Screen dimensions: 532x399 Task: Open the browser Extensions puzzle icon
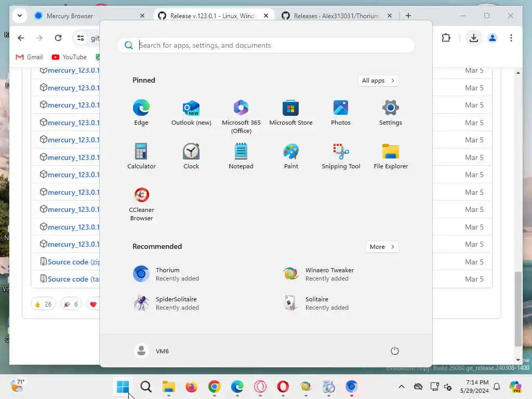(446, 38)
